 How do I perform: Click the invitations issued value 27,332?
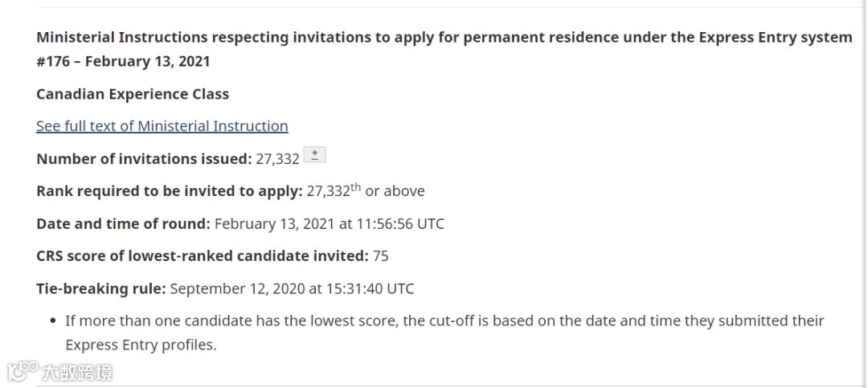click(277, 159)
